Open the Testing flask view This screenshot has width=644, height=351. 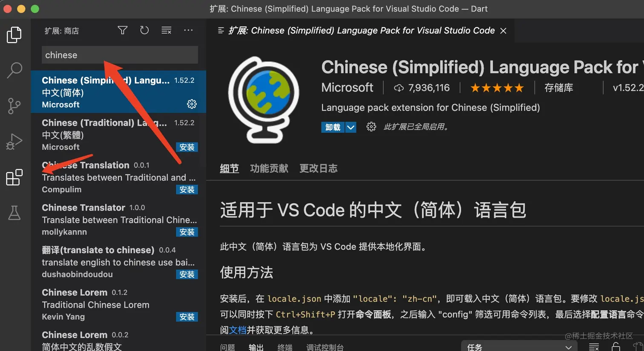[x=14, y=212]
